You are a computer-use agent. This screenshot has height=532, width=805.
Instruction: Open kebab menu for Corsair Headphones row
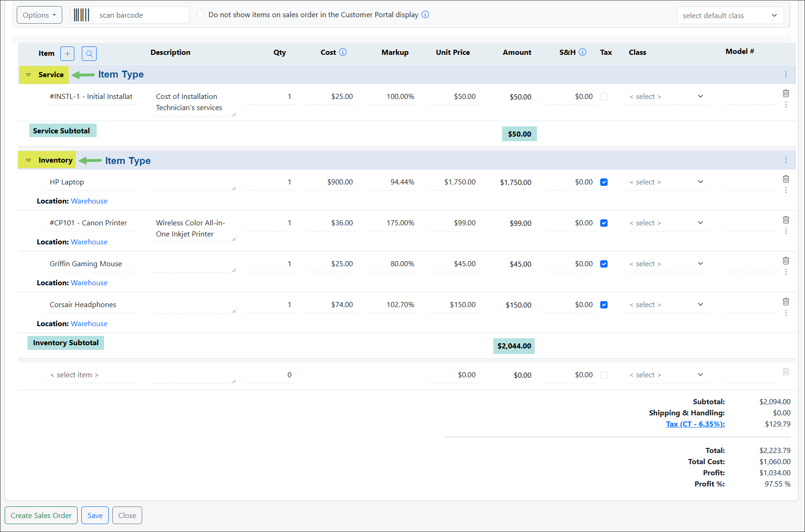click(786, 313)
